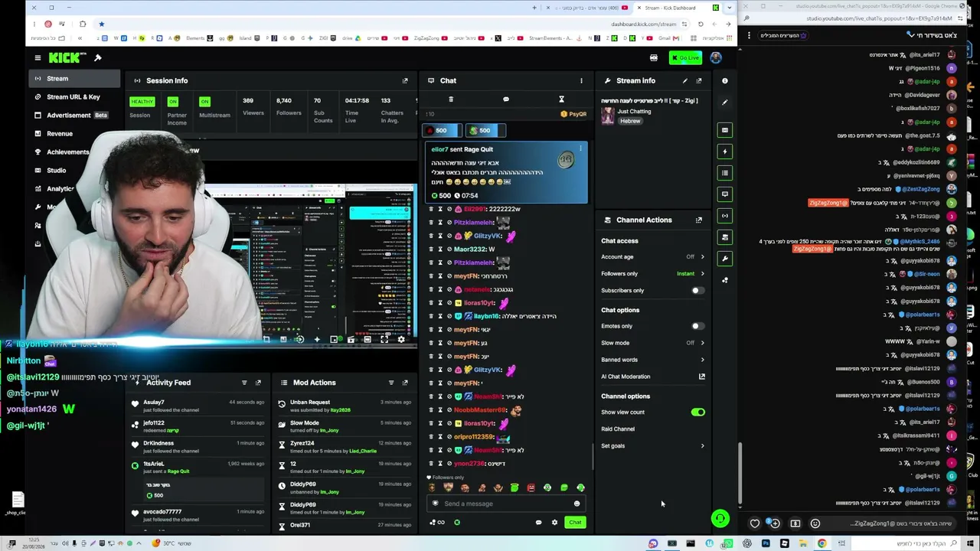Open chat settings gear icon
980x551 pixels.
[x=554, y=523]
